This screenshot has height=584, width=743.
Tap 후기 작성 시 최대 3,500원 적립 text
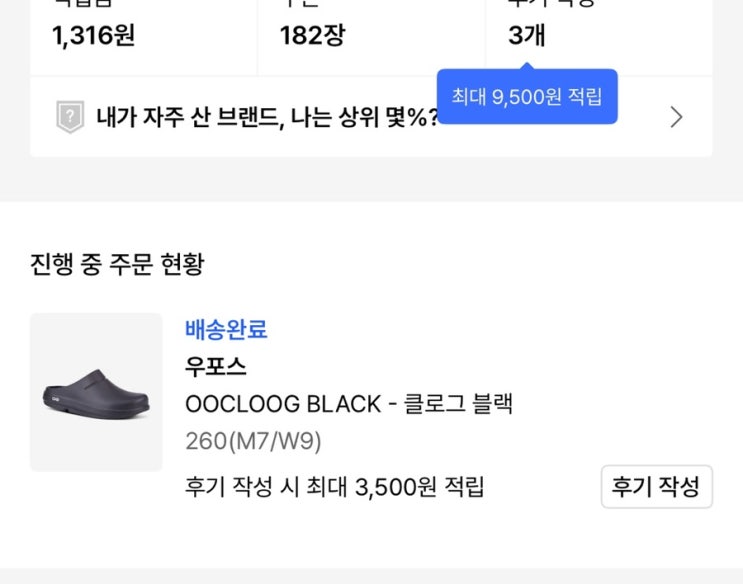(x=335, y=487)
